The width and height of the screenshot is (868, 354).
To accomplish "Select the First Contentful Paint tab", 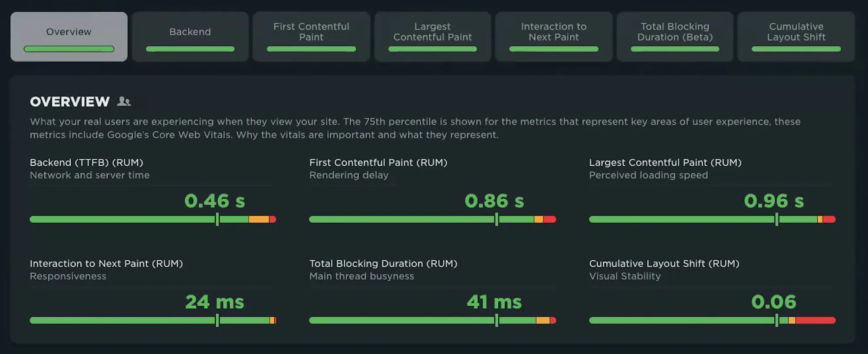I will coord(311,36).
